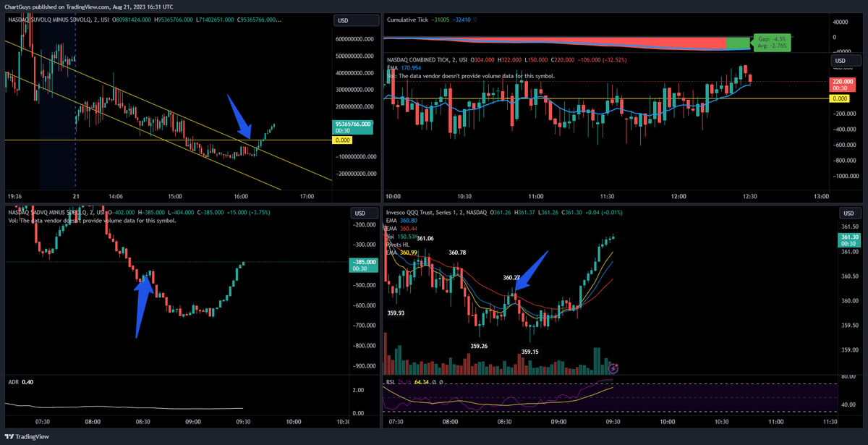Click the 16:00 time label on SUVOLQ chart
The image size is (868, 445).
tap(241, 196)
